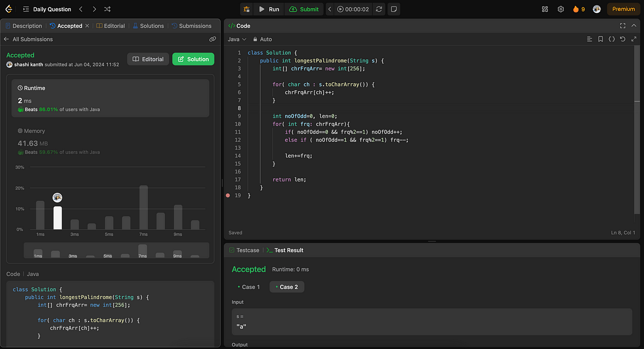Submit the solution
The height and width of the screenshot is (349, 644).
(x=304, y=9)
